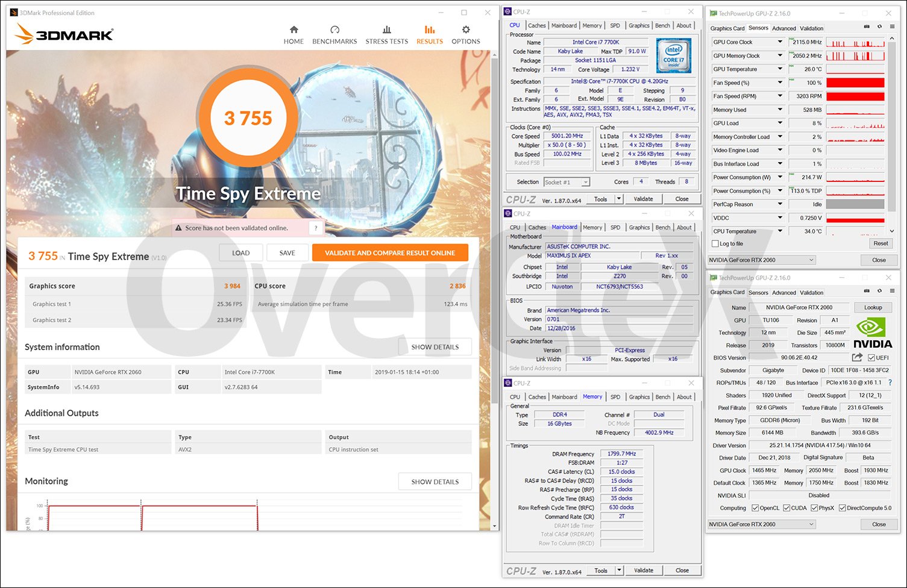Click the blue question mark beside Bus Interface
907x588 pixels.
point(890,383)
